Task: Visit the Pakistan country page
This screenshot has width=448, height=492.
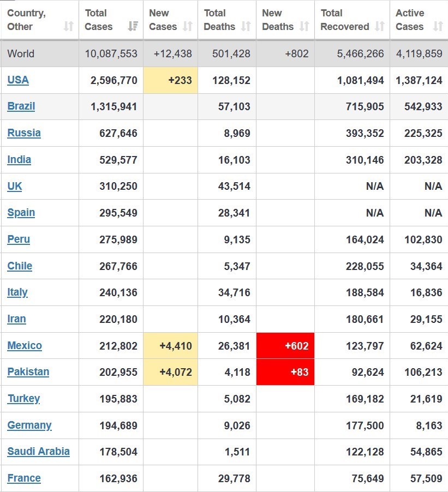Action: [28, 372]
